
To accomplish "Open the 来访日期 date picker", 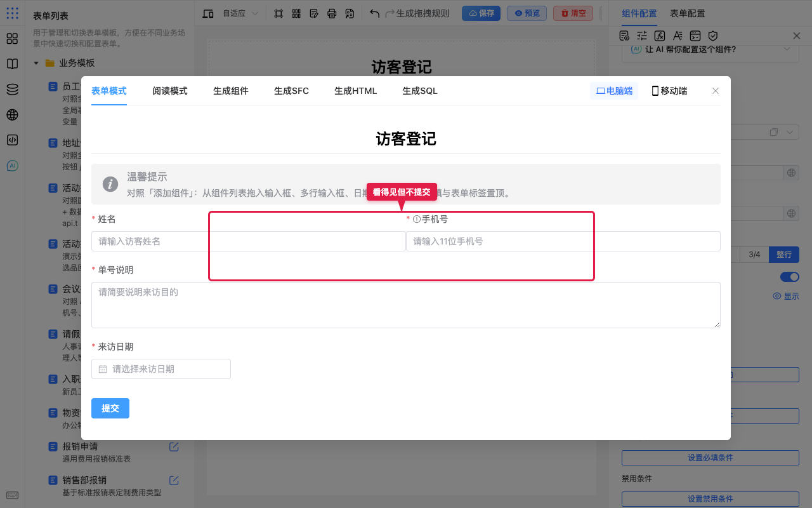I will tap(161, 369).
